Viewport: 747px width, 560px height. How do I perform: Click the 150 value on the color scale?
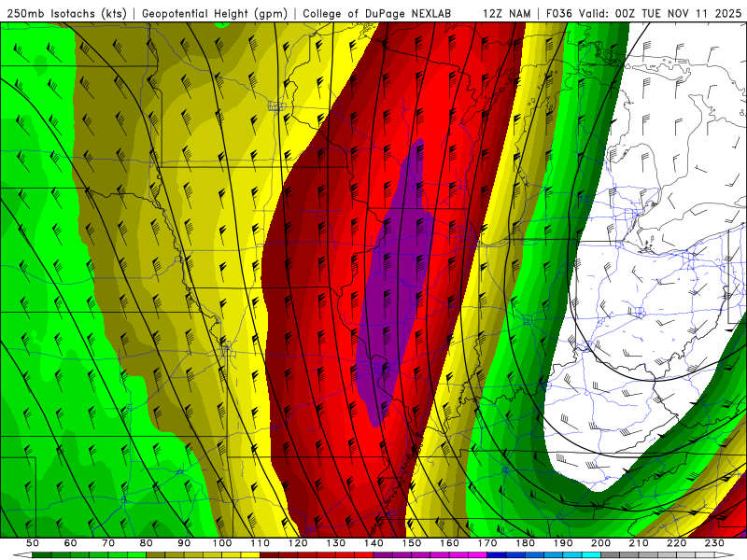click(x=412, y=543)
